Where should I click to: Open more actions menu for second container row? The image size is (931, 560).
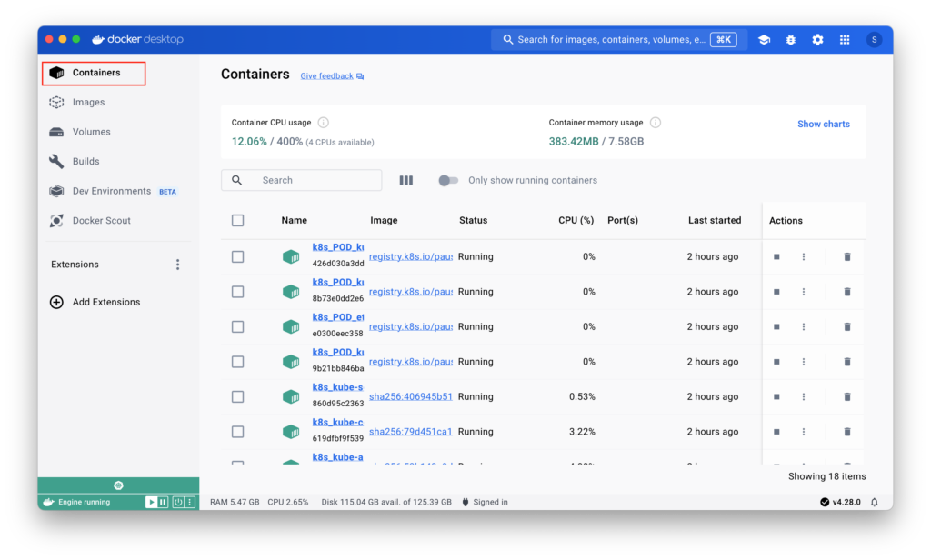[x=804, y=292]
